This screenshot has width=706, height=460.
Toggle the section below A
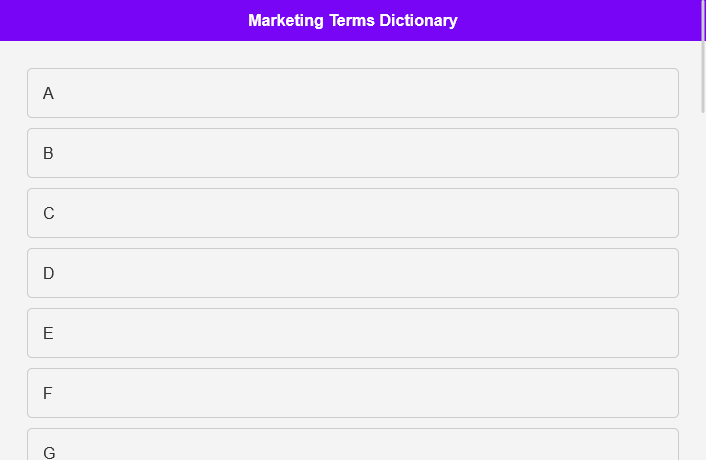(352, 153)
